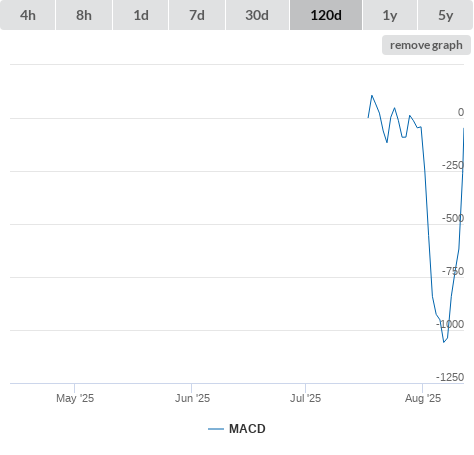Click the 0 value axis label
474x455 pixels.
[461, 112]
